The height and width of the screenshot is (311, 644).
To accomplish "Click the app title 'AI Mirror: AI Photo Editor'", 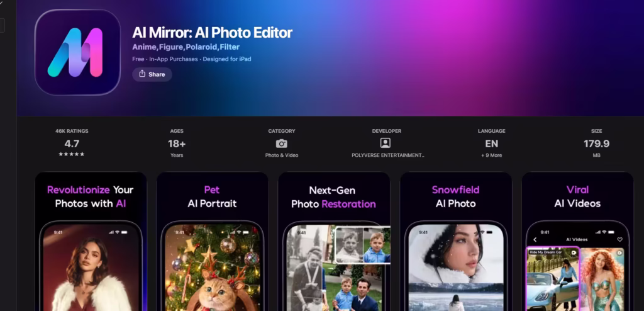I will (x=213, y=33).
